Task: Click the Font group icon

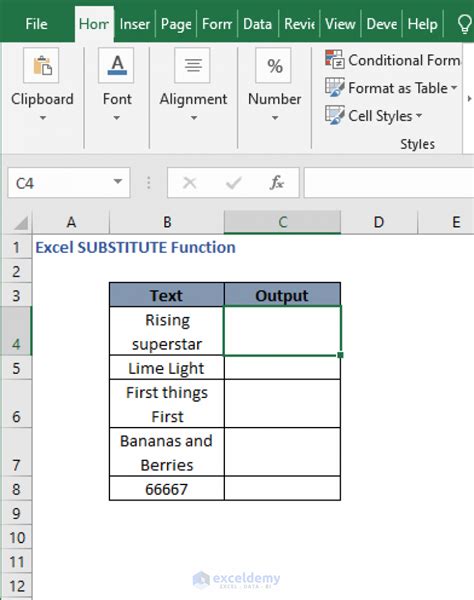Action: click(116, 65)
